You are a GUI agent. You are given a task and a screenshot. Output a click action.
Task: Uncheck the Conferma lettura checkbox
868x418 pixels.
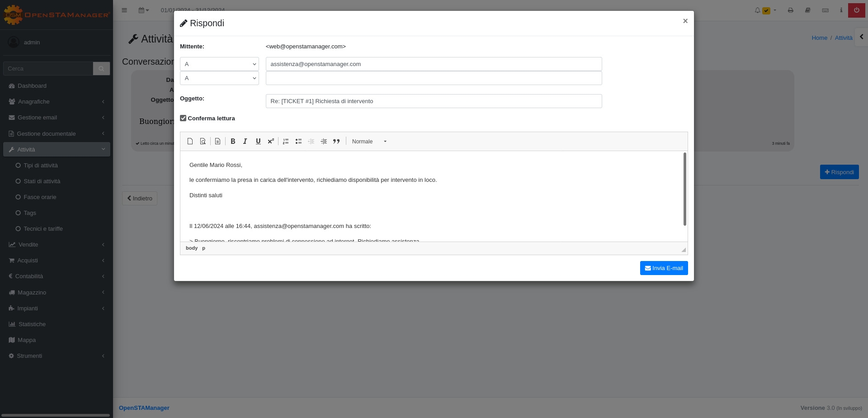183,119
